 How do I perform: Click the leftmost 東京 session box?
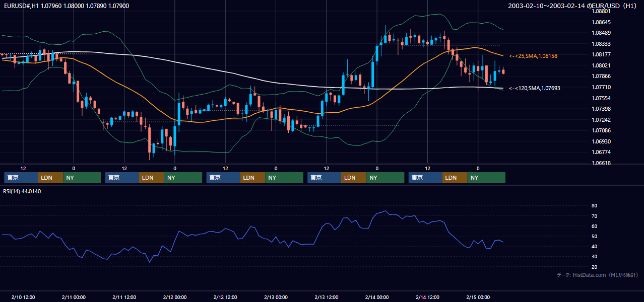[x=21, y=178]
